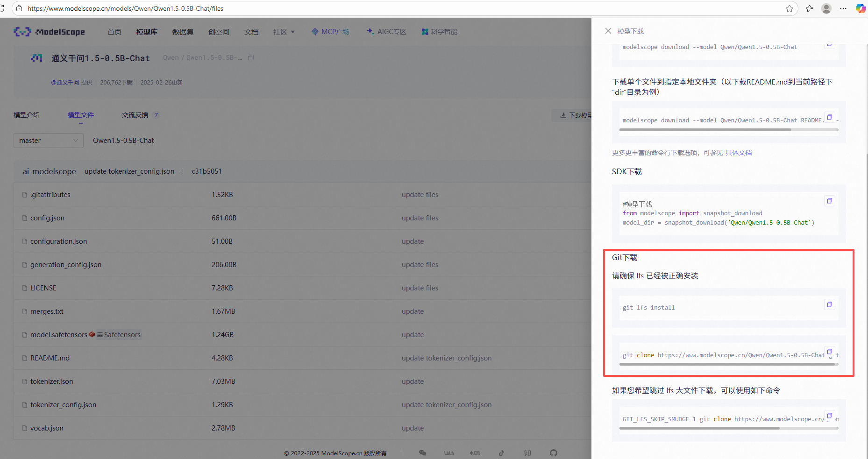Go to 首页 in the top navigation

click(114, 32)
